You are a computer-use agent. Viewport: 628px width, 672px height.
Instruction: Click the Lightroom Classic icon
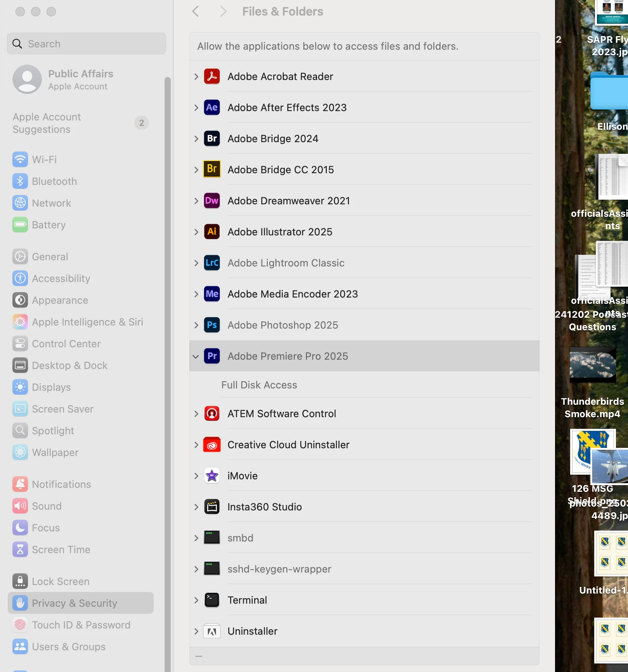coord(212,263)
